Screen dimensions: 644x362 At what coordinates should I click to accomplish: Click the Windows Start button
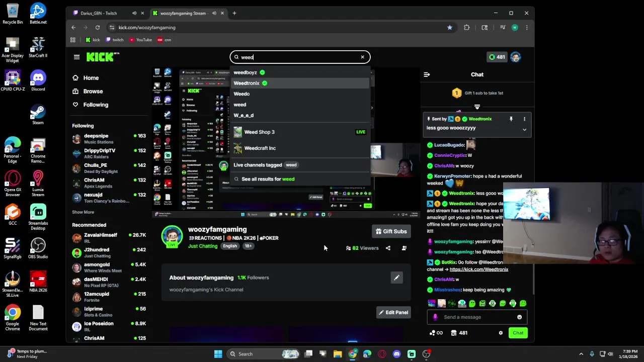point(218,354)
